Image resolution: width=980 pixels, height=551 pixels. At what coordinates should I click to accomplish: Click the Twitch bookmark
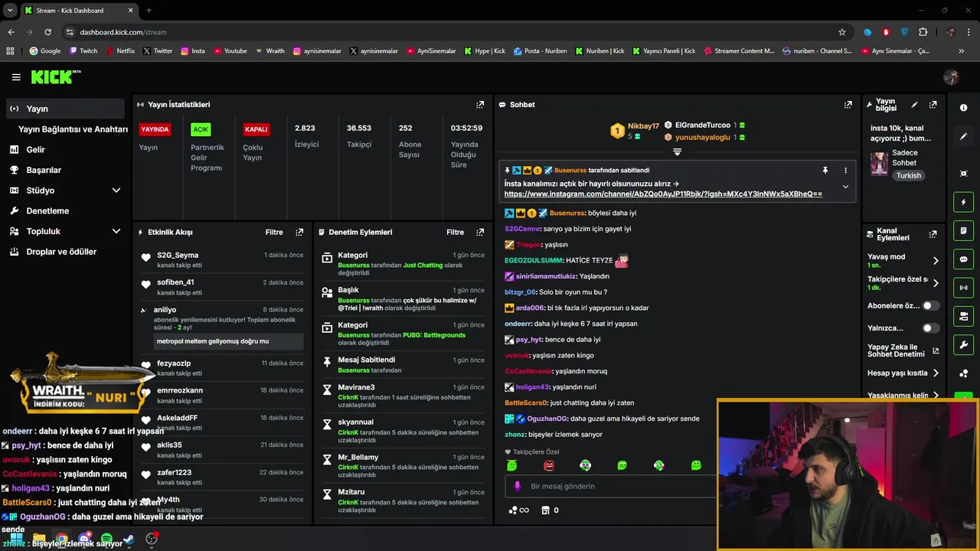83,51
